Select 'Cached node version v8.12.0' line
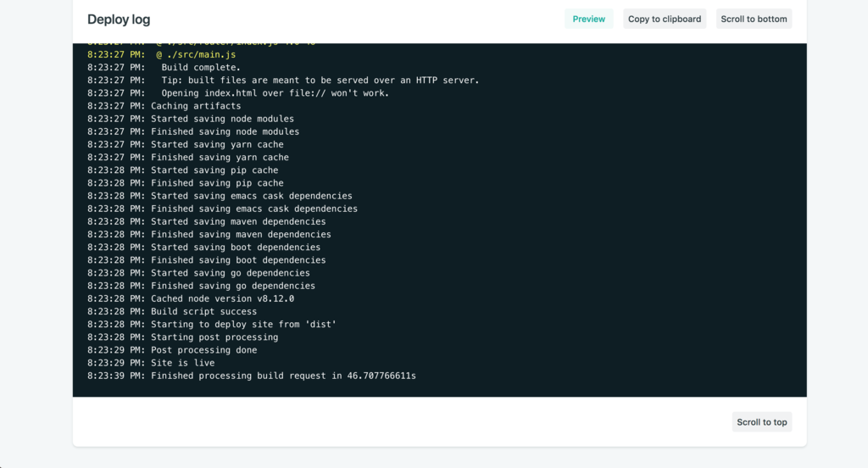 191,298
